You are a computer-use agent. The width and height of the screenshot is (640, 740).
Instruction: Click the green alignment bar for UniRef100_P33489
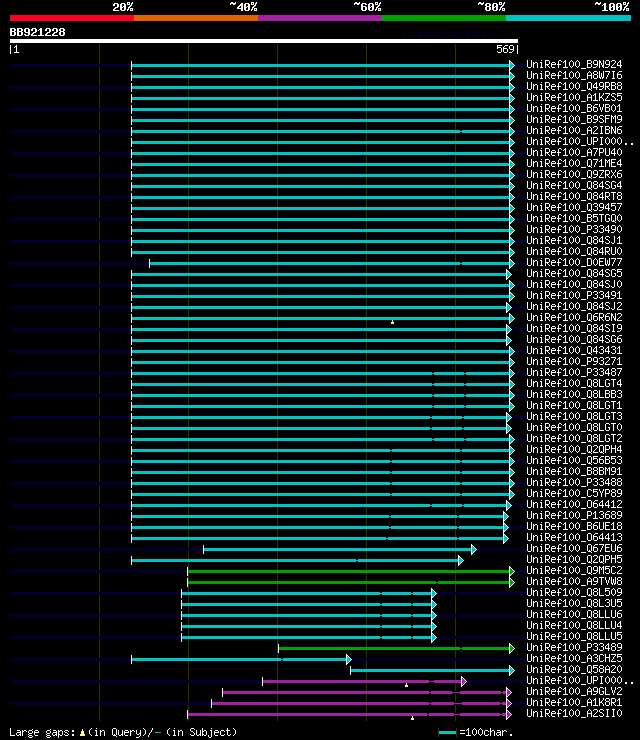(x=396, y=648)
